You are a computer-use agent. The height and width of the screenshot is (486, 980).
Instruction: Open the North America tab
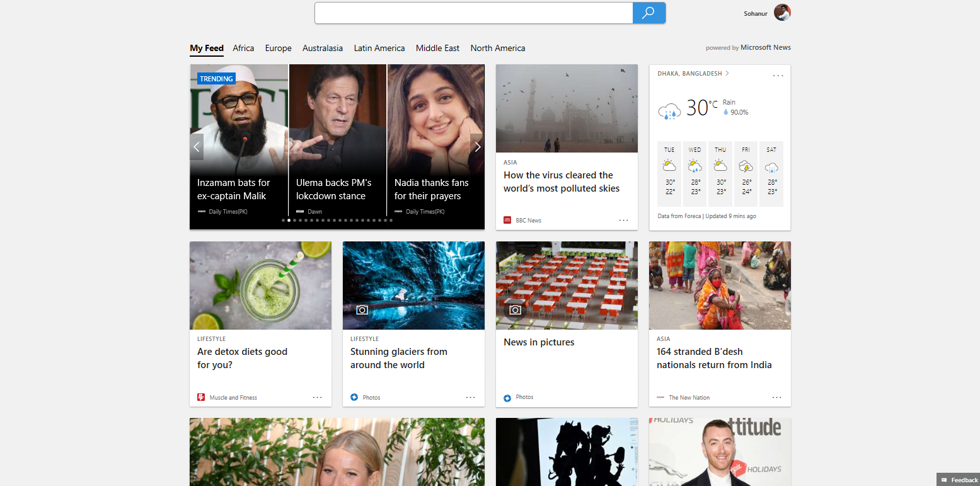click(x=497, y=48)
